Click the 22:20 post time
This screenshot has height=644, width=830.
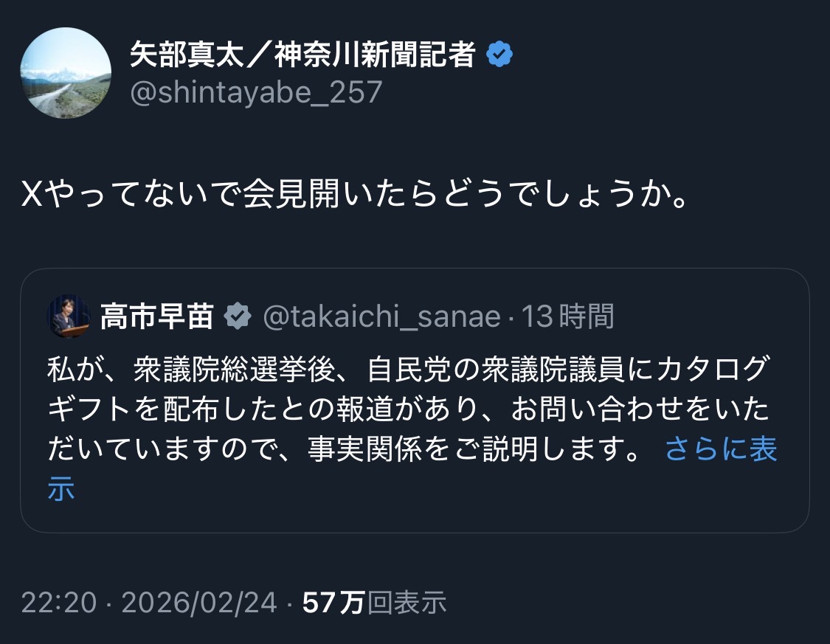point(59,603)
